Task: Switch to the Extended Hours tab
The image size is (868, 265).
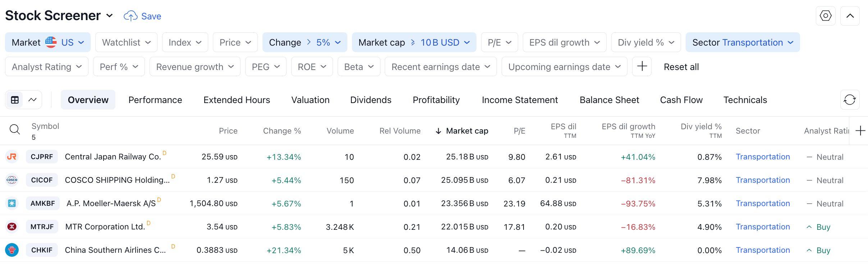Action: (x=237, y=100)
